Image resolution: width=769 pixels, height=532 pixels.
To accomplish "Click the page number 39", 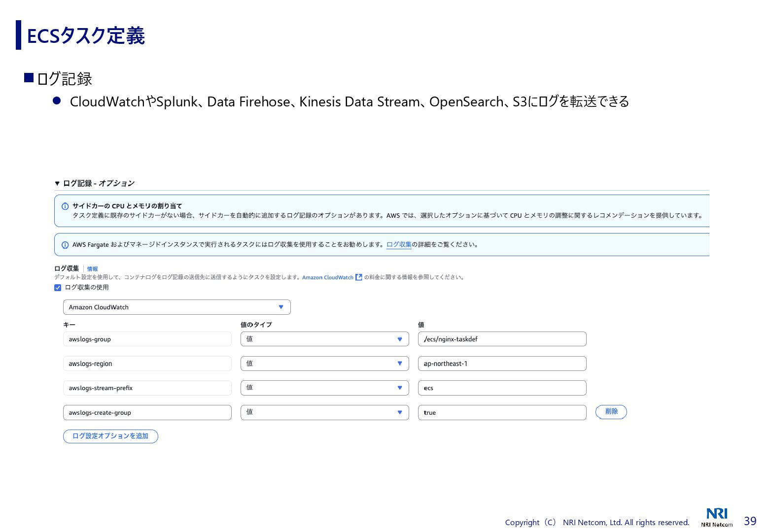I will (750, 521).
